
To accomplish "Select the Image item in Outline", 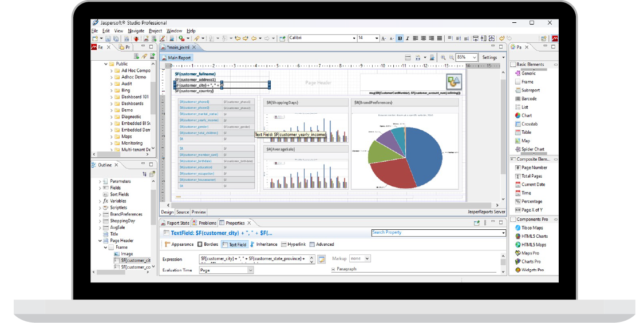I will click(123, 254).
